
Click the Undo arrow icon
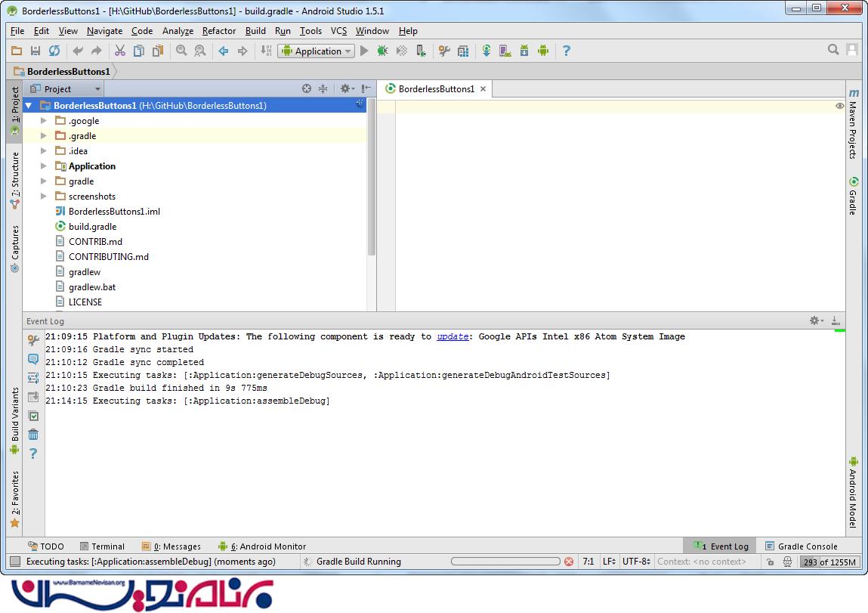(78, 51)
